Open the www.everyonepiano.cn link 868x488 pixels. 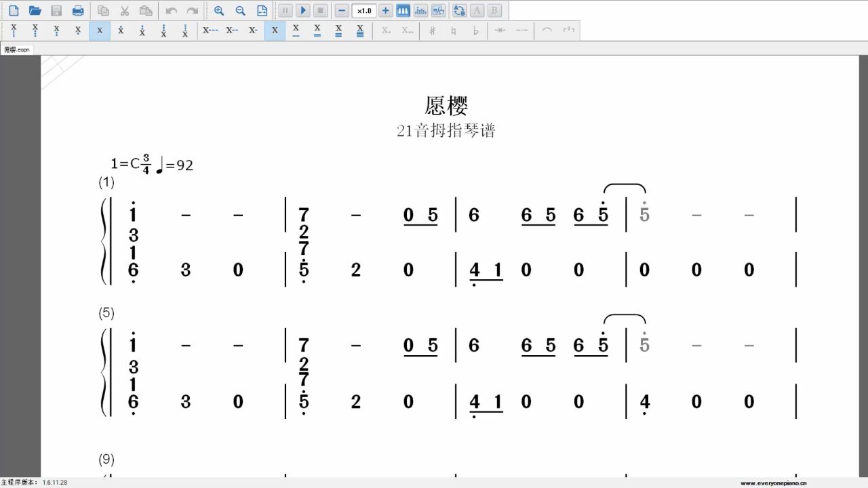pos(773,483)
